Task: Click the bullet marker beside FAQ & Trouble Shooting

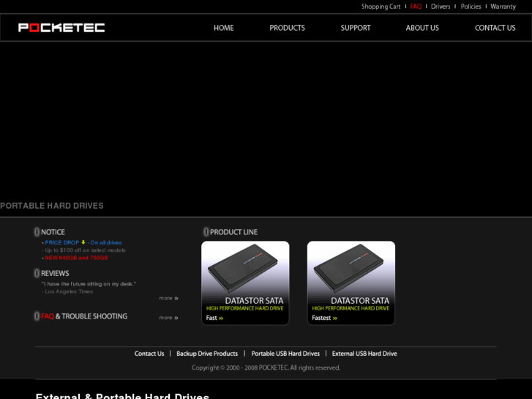Action: (37, 316)
